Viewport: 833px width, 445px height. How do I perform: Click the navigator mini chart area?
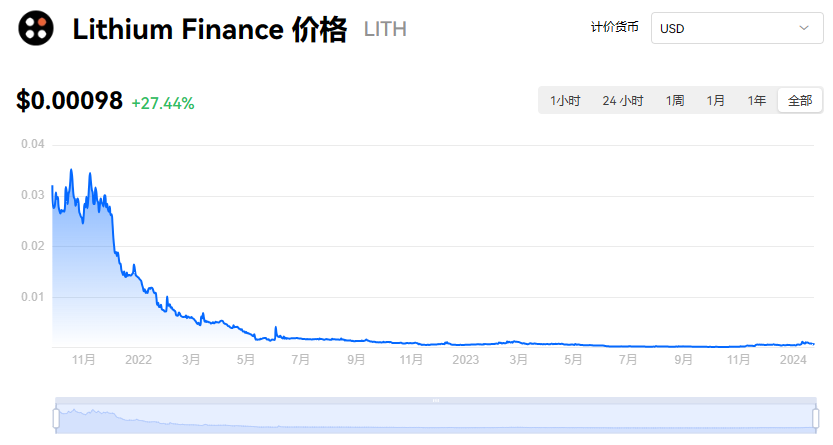436,418
